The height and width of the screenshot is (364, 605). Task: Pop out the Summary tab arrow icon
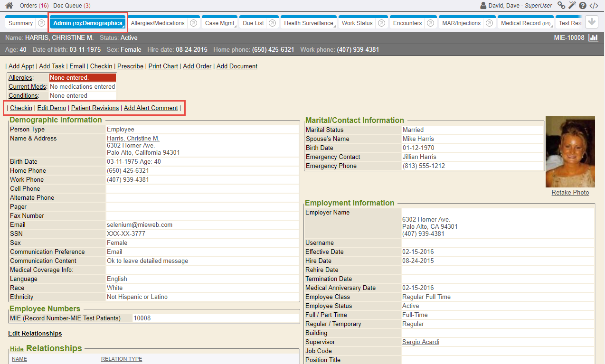(41, 23)
